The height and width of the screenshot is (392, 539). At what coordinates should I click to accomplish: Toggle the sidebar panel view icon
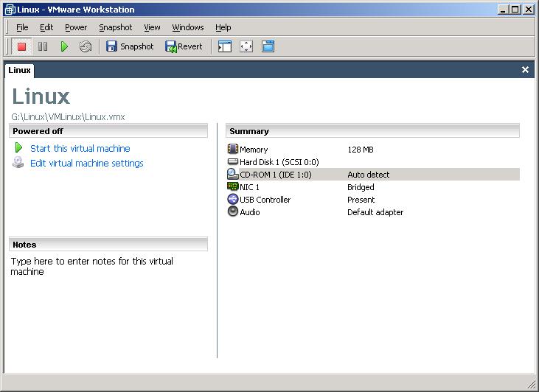[x=225, y=46]
